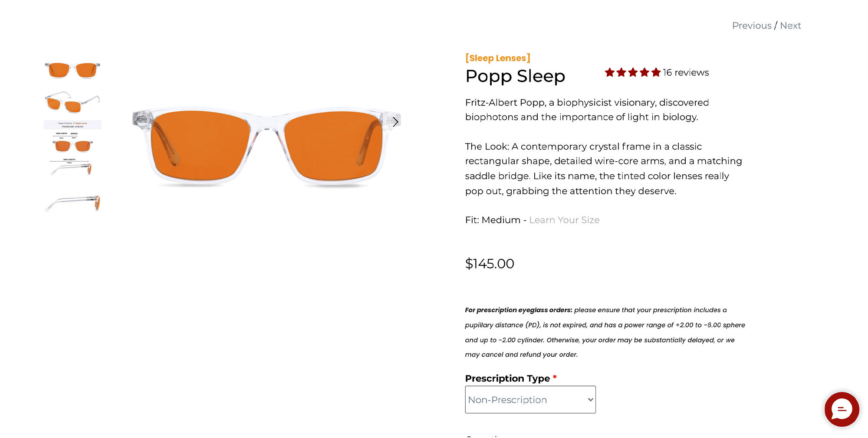Viewport: 868px width, 438px height.
Task: Open the frame size diagram thumbnail
Action: [x=72, y=148]
